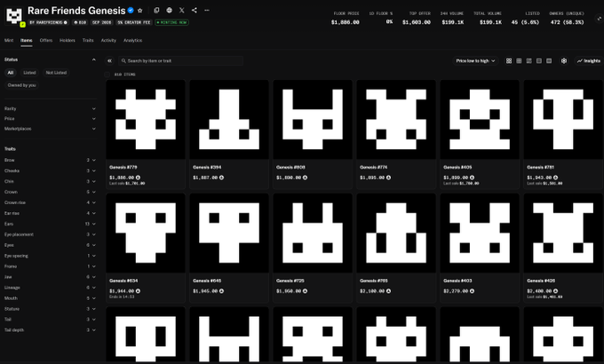This screenshot has height=364, width=604.
Task: Expand the Tail depth trait filter
Action: (x=50, y=330)
